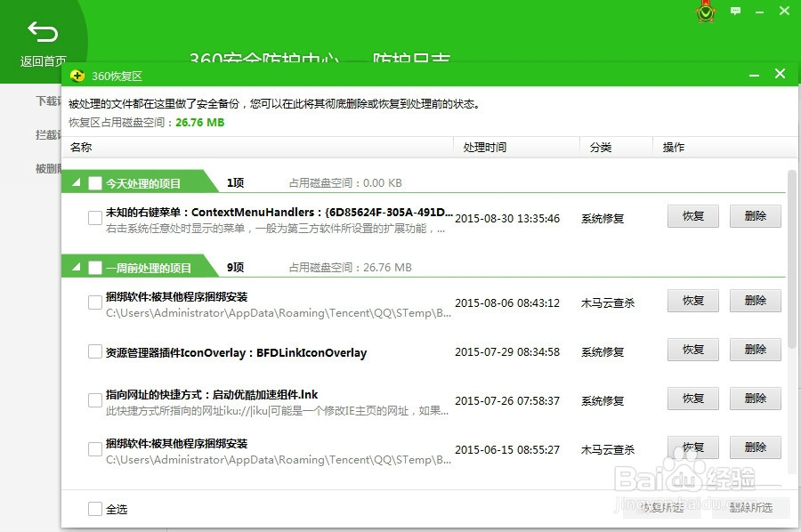Viewport: 801px width, 532px height.
Task: Click the 删除所选 button
Action: point(751,507)
